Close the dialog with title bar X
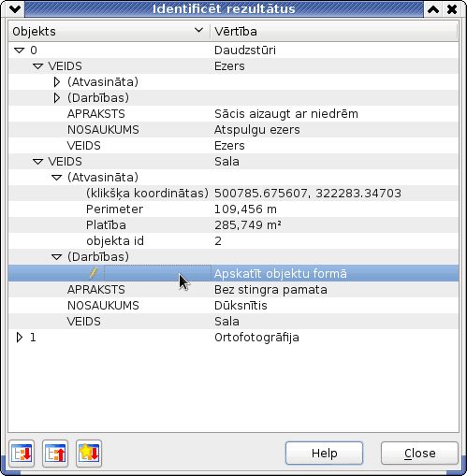 click(x=452, y=9)
